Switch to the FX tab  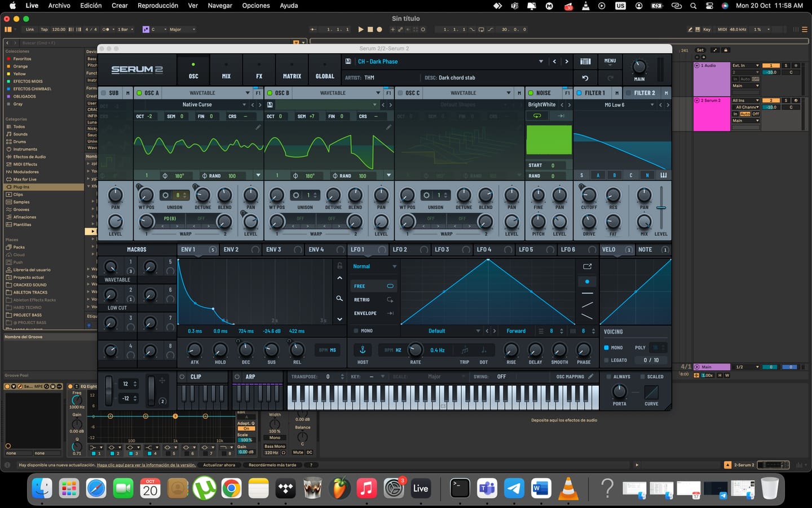pos(259,70)
